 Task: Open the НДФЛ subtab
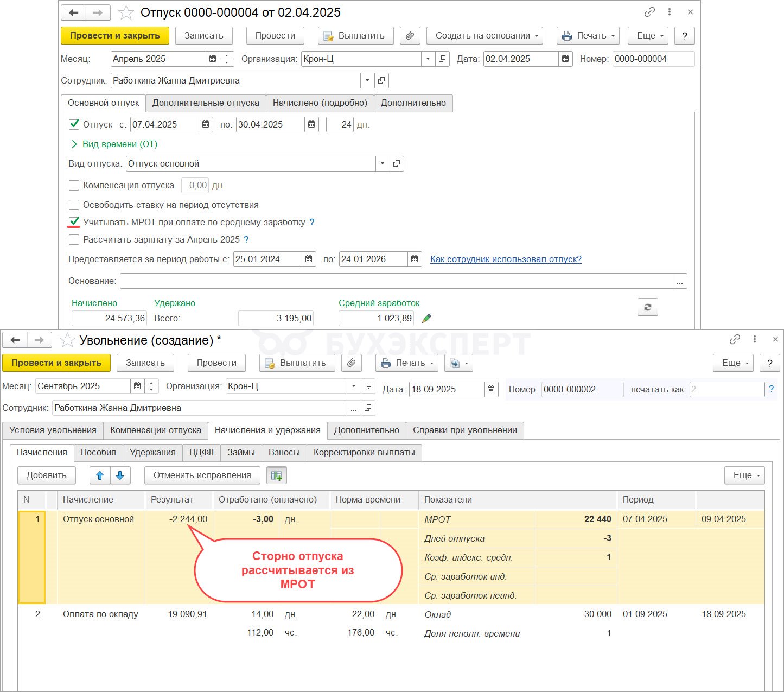point(201,453)
